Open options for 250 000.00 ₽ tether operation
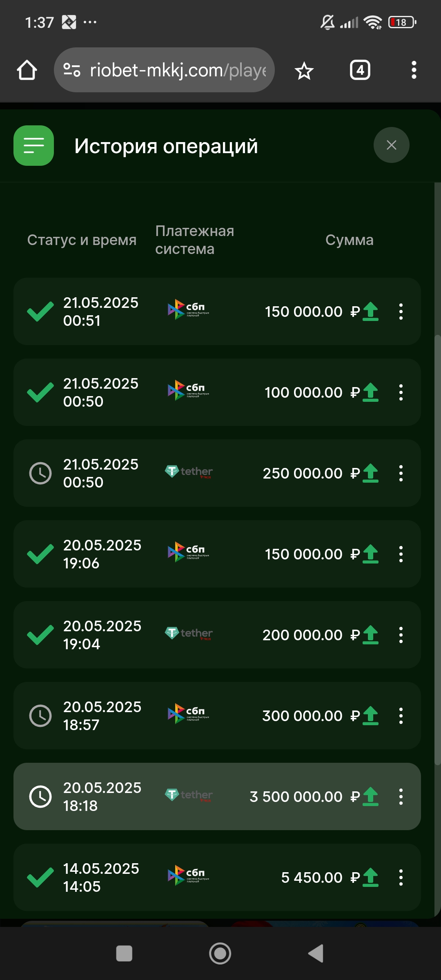The width and height of the screenshot is (441, 980). click(x=401, y=473)
